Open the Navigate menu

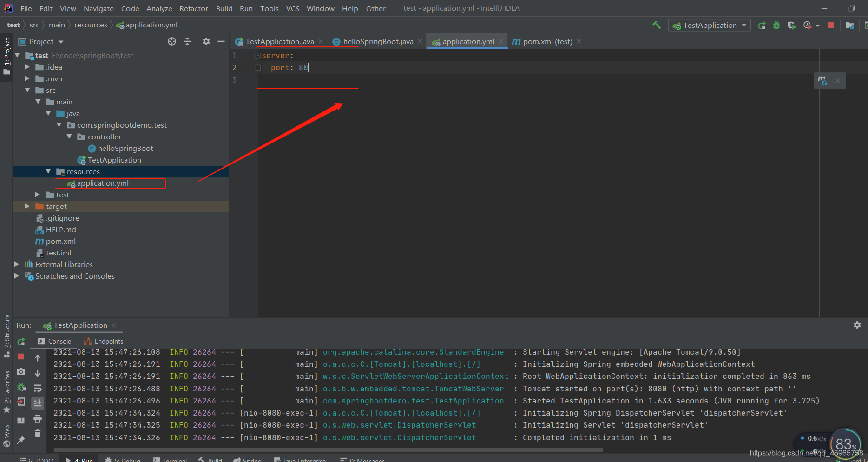pyautogui.click(x=99, y=8)
